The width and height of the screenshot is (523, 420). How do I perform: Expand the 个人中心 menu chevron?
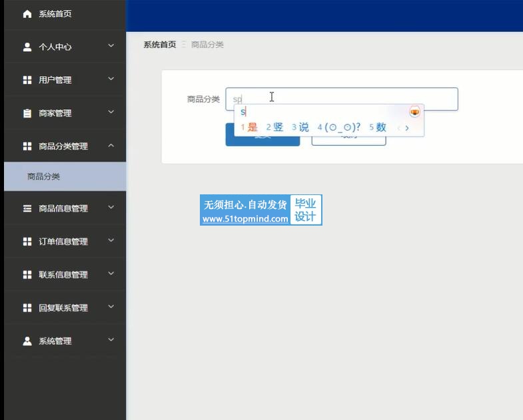tap(111, 45)
